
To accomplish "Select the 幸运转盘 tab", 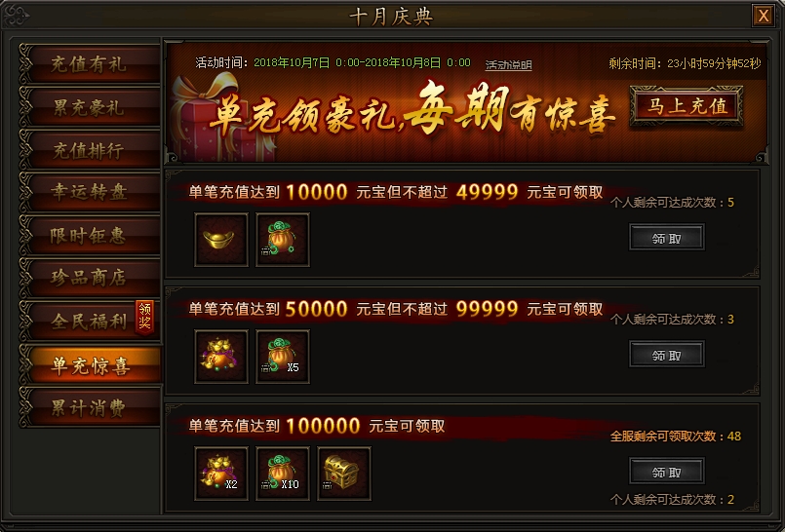I will pos(90,193).
